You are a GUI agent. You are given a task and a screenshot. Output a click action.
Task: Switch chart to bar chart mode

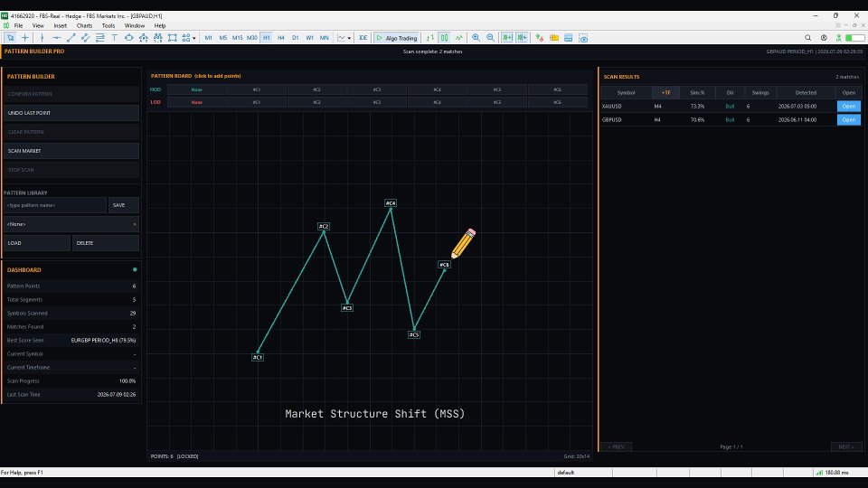tap(430, 38)
